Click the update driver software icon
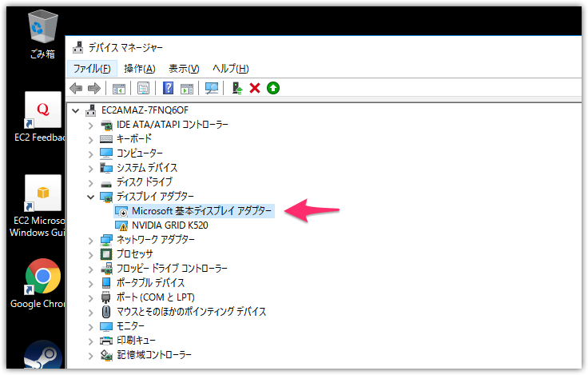Viewport: 588px width, 375px height. coord(237,88)
